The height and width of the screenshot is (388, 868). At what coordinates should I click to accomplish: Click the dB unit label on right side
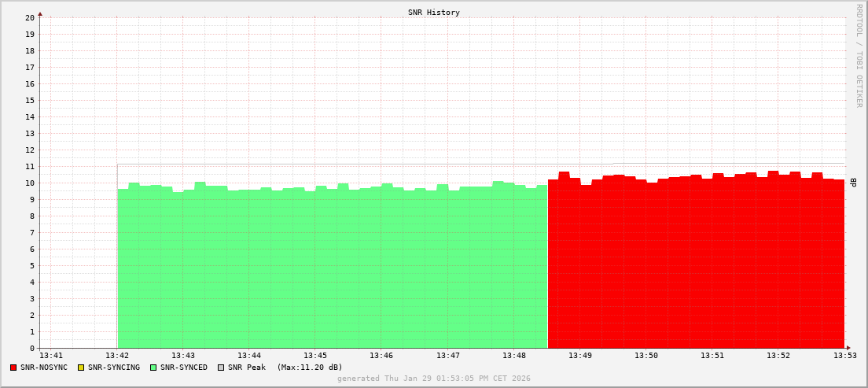click(853, 183)
